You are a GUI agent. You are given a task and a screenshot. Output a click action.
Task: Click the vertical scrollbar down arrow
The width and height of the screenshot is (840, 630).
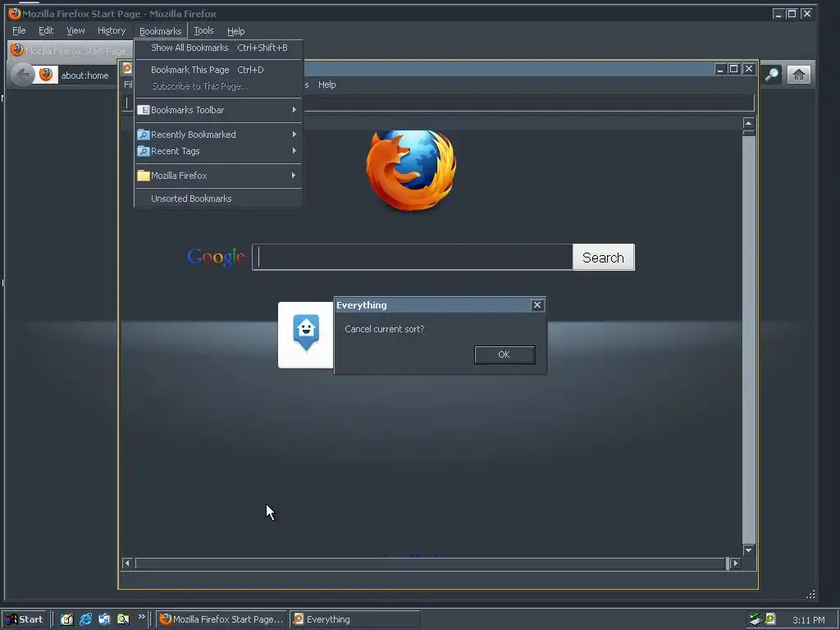click(x=748, y=550)
